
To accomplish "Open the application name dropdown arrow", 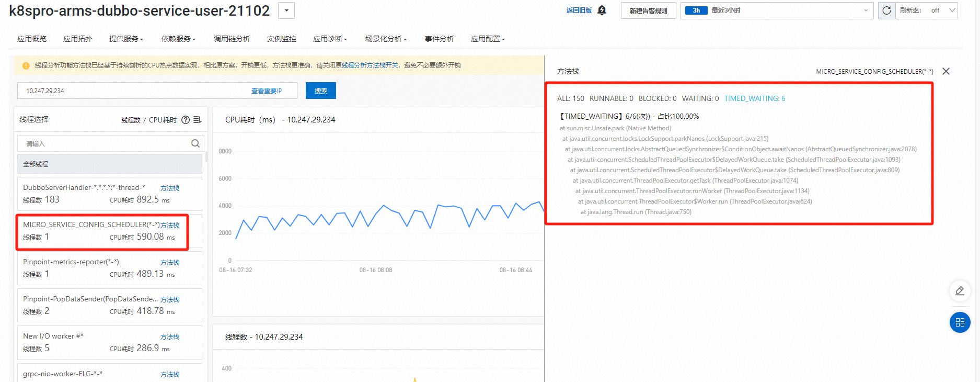I will (286, 10).
